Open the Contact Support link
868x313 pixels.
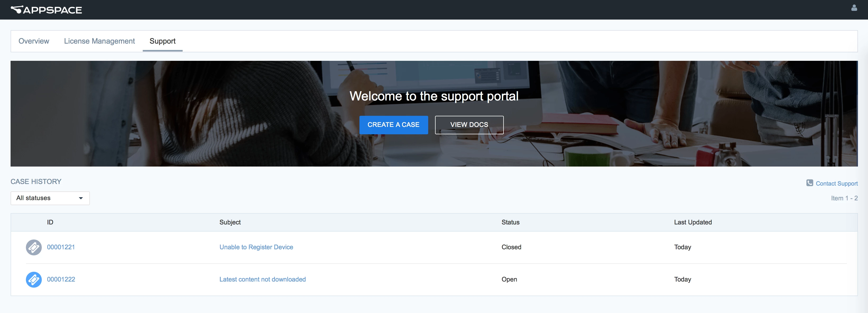click(x=836, y=184)
